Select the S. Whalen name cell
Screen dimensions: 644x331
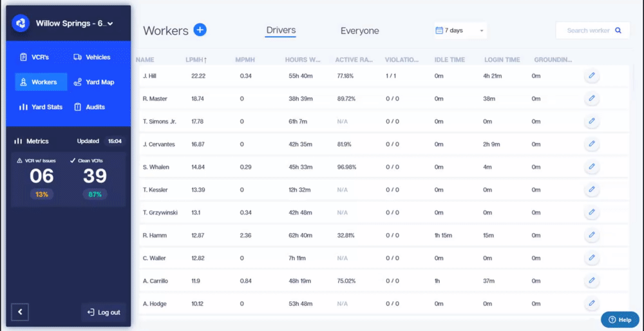pos(156,167)
